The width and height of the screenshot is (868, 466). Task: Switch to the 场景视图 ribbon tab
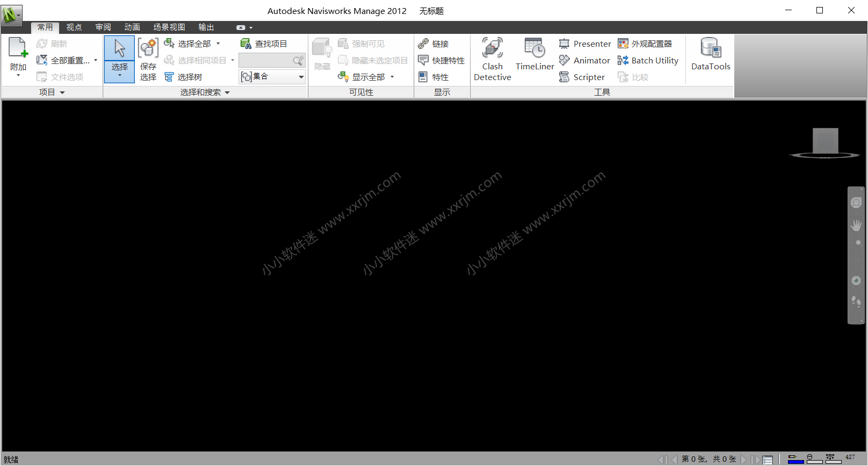click(169, 27)
